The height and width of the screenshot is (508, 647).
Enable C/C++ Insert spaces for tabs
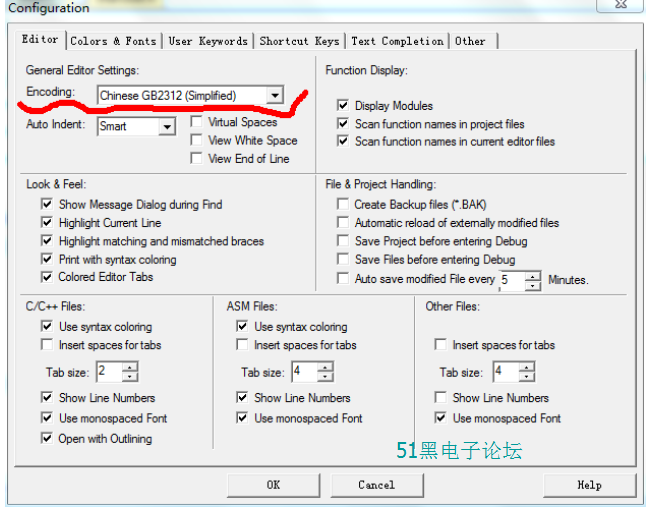tap(47, 345)
